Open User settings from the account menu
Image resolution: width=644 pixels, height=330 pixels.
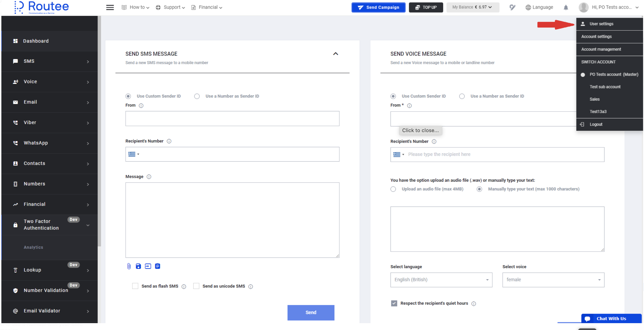(x=601, y=24)
